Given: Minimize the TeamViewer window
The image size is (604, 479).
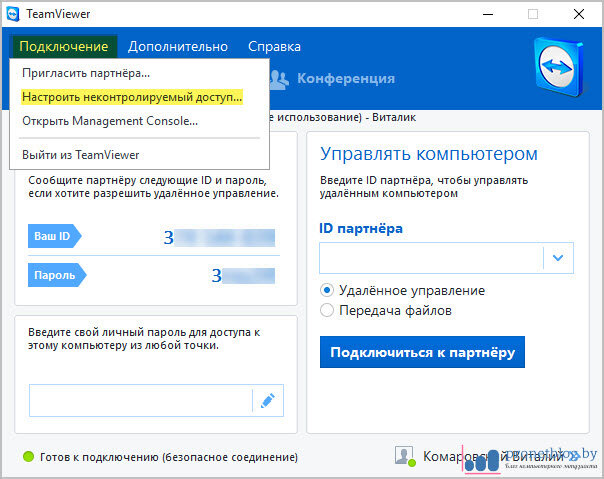Looking at the screenshot, I should [488, 14].
